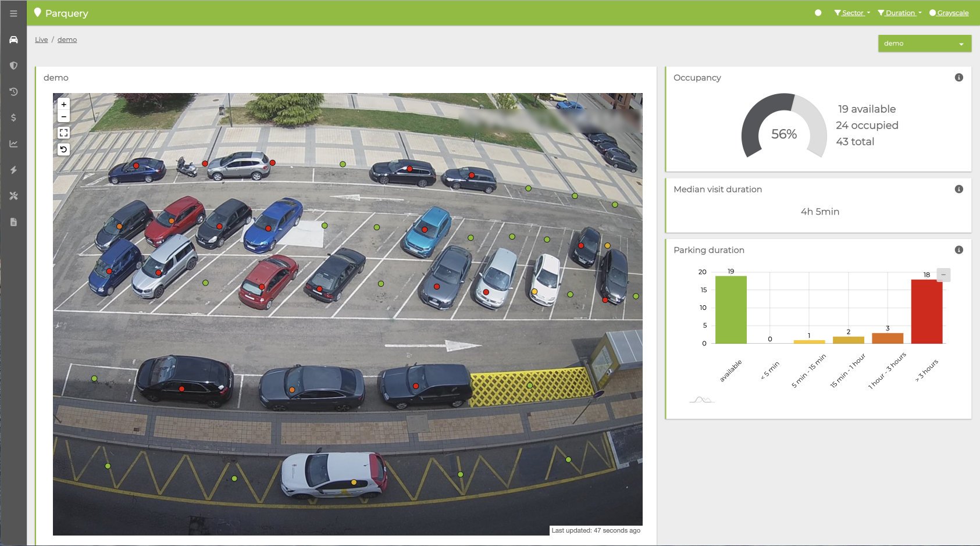Open the shield enforcement section
The image size is (980, 546).
(x=13, y=66)
